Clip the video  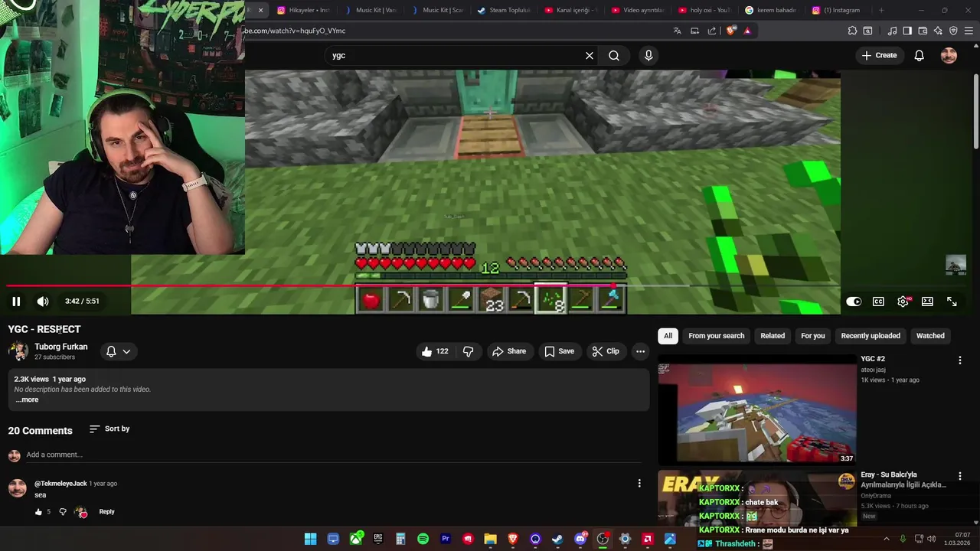coord(606,351)
